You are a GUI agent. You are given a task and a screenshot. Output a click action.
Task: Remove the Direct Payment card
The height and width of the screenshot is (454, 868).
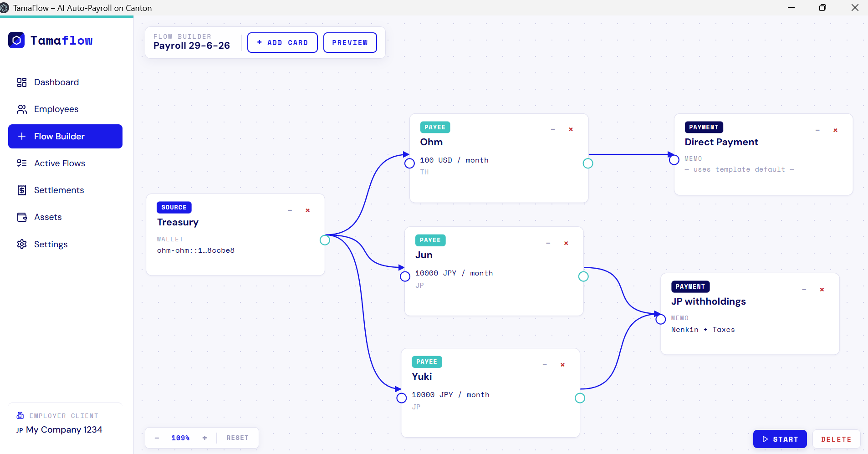click(835, 130)
